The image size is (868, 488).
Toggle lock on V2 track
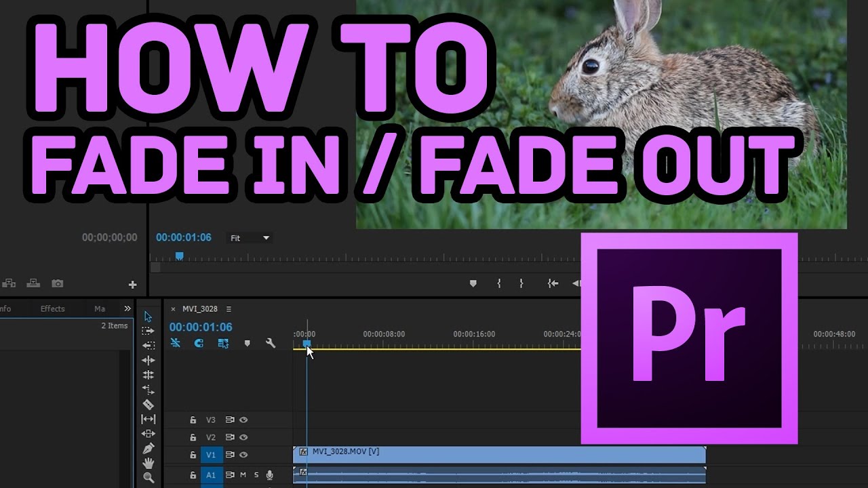tap(193, 438)
